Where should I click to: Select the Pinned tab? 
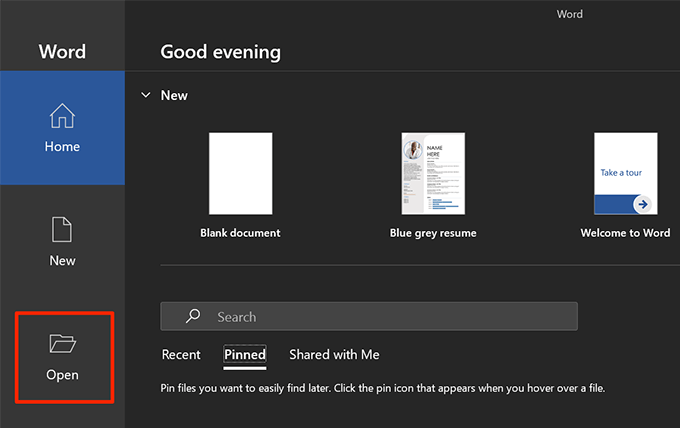245,354
